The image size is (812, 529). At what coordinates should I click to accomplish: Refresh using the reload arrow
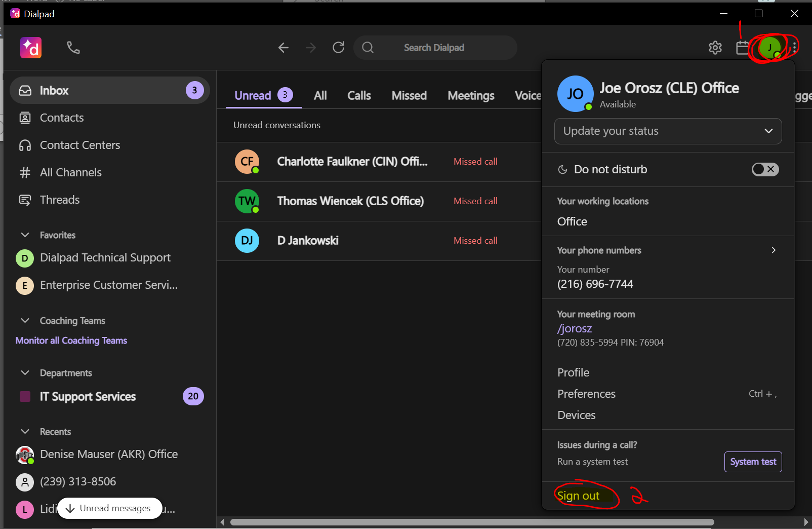click(338, 47)
